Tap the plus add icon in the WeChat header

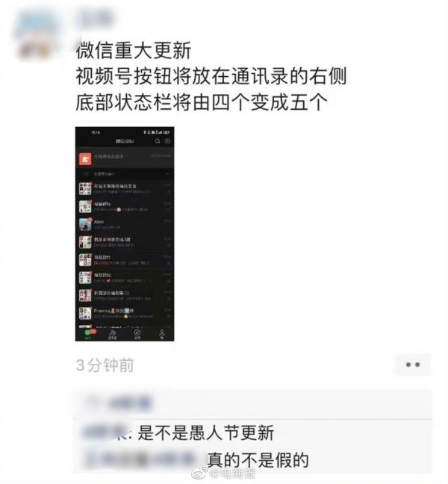coord(167,141)
